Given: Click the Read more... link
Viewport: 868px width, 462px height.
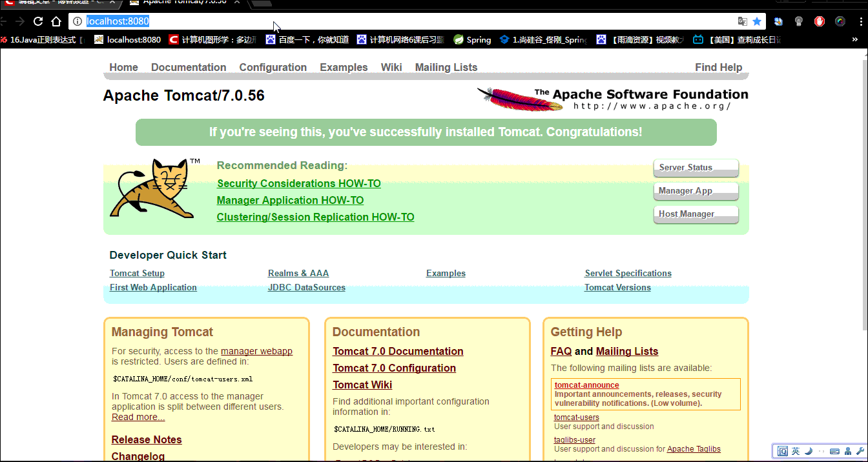Looking at the screenshot, I should coord(138,417).
